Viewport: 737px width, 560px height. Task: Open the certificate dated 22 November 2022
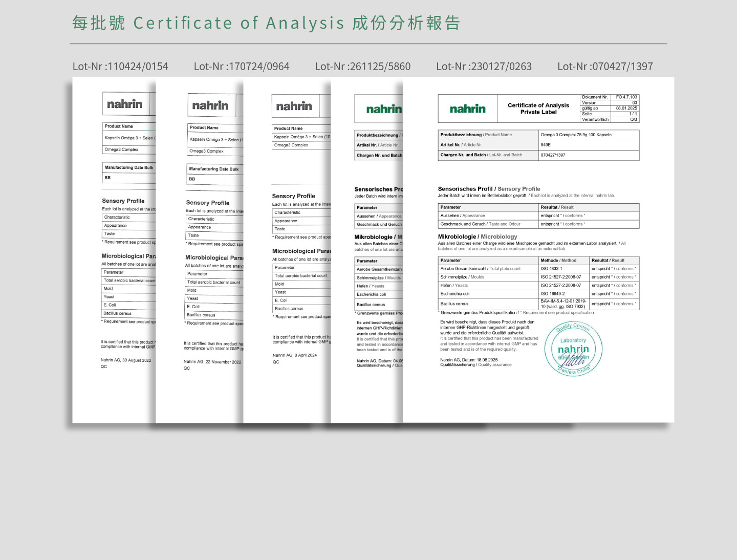[x=200, y=256]
